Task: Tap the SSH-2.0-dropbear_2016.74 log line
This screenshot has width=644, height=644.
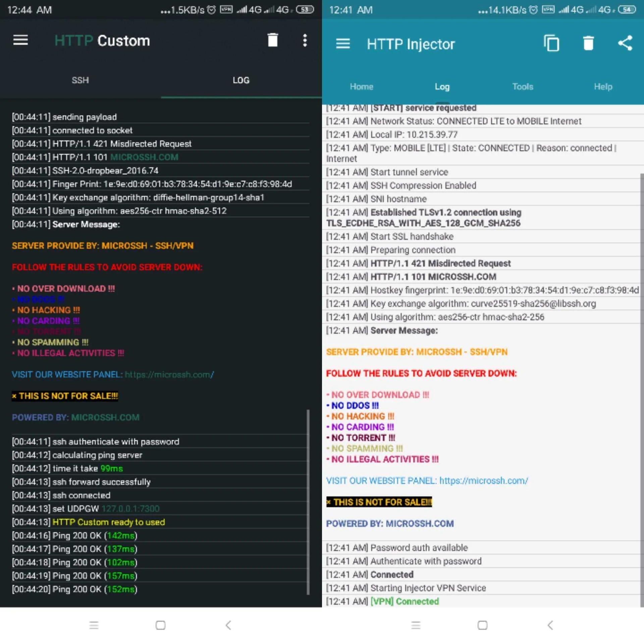Action: point(85,171)
